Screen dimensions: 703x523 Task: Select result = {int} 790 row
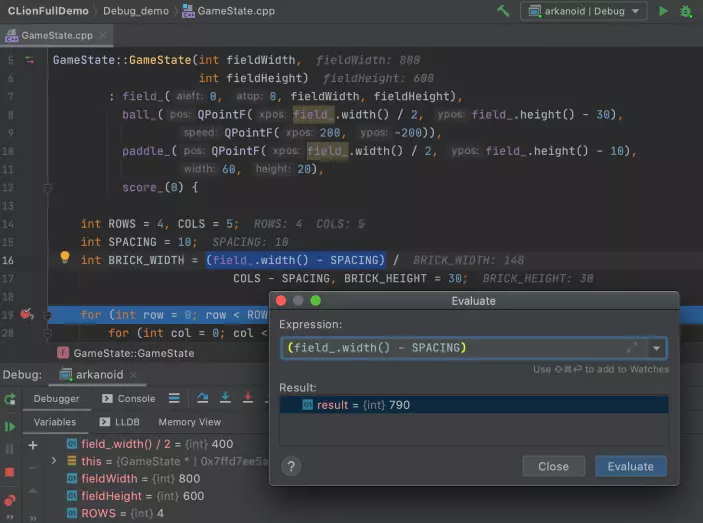(x=473, y=405)
